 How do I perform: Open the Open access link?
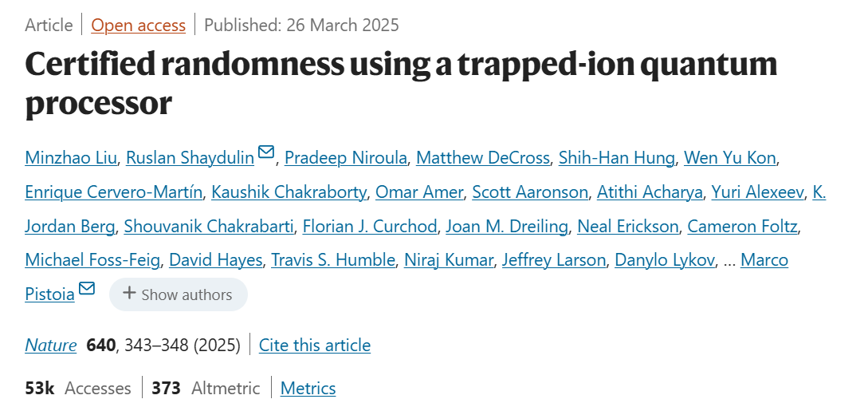(138, 25)
